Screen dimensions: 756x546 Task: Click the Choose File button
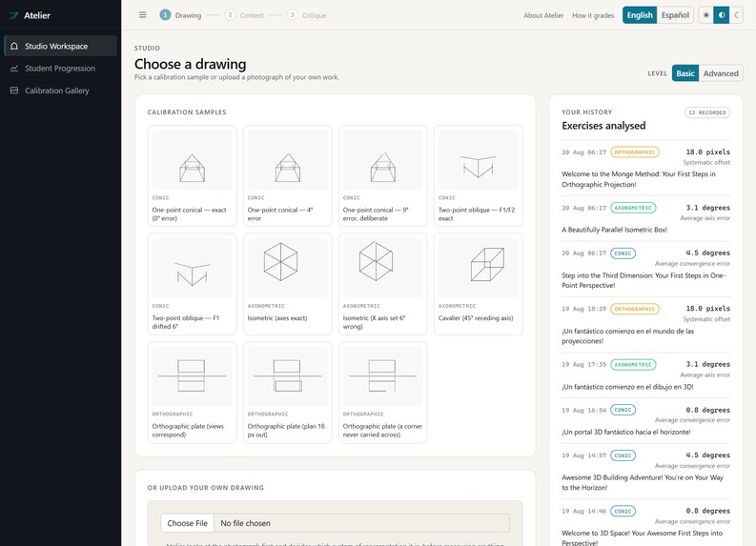(187, 523)
